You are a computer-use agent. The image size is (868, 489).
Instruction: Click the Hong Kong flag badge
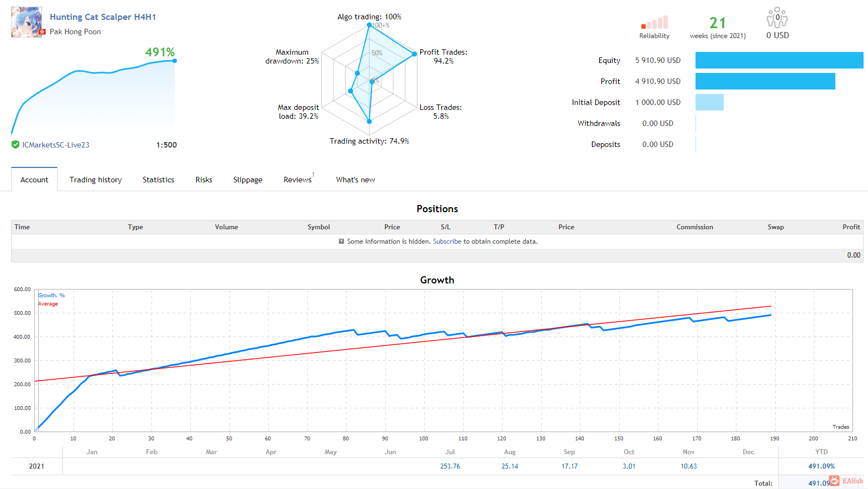(42, 32)
